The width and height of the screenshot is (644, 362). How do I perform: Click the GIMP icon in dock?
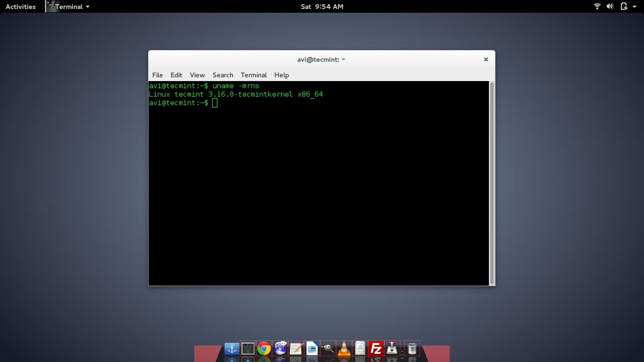(x=328, y=348)
